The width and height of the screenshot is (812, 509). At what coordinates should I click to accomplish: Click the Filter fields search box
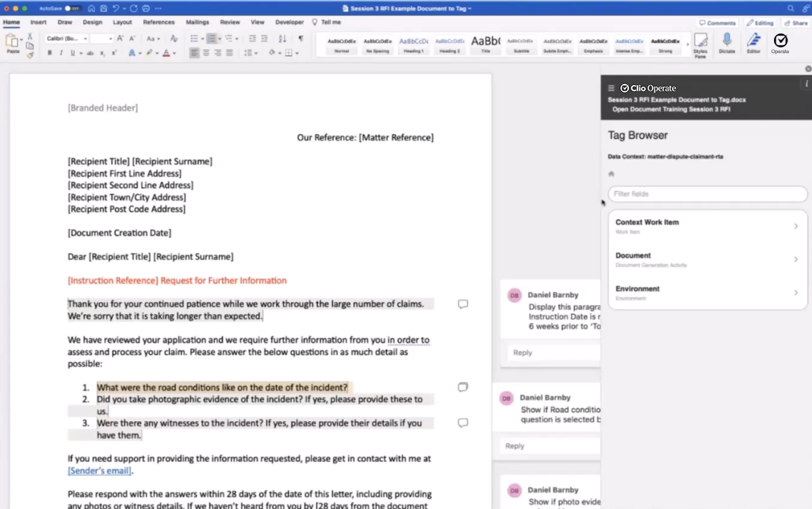pyautogui.click(x=707, y=194)
